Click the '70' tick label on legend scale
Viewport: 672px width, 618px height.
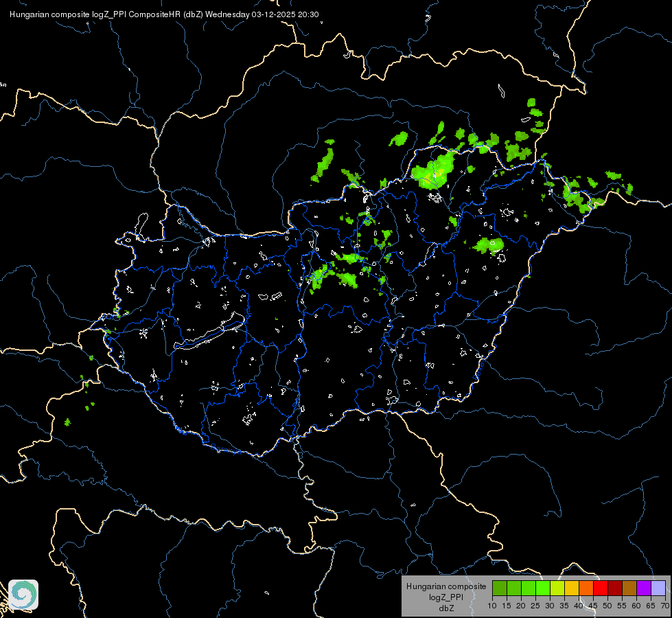pos(664,606)
